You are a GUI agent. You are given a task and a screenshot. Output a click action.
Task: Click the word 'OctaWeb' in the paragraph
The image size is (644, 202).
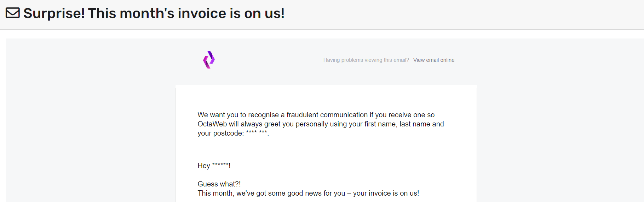[x=212, y=124]
